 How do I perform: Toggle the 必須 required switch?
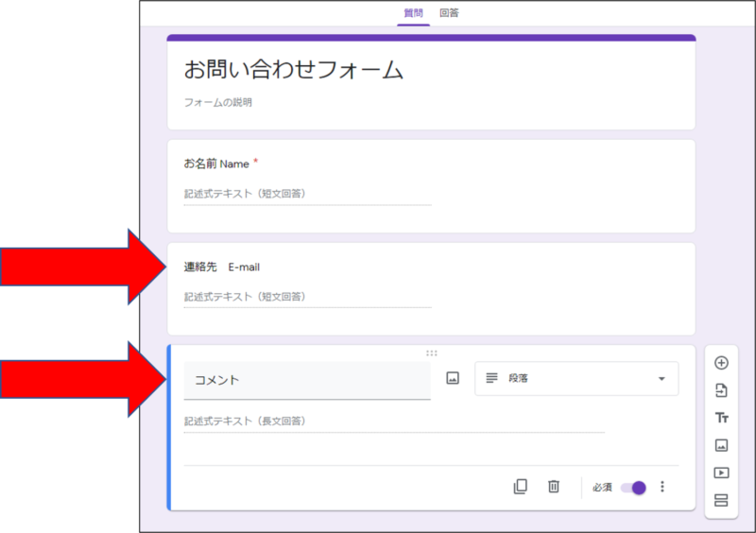633,488
